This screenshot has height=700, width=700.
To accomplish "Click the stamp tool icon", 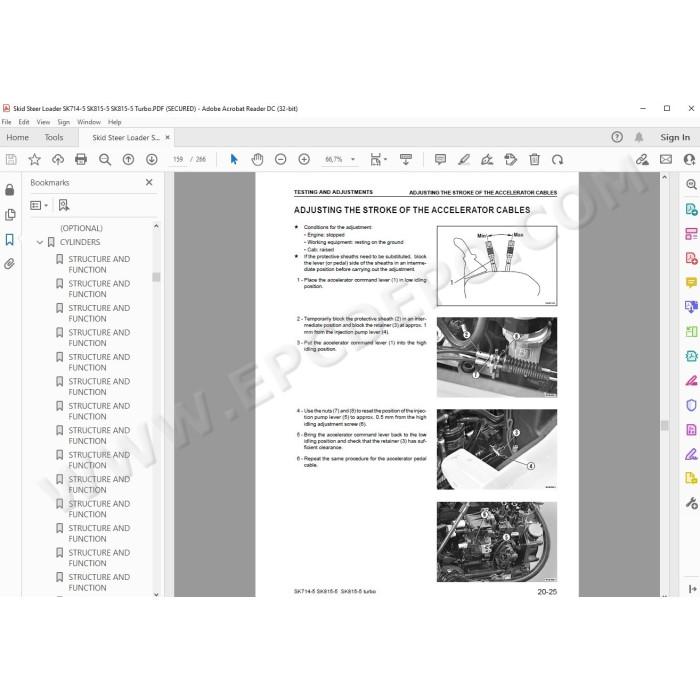I will click(x=510, y=159).
